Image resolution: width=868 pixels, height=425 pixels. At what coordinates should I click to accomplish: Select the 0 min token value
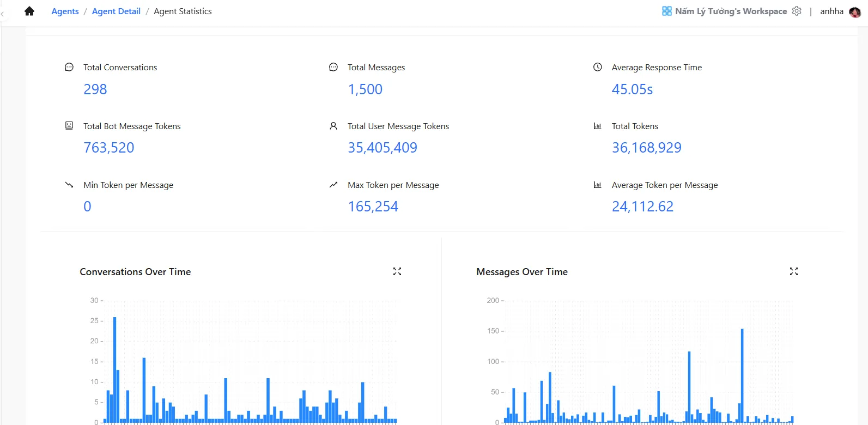(x=87, y=207)
